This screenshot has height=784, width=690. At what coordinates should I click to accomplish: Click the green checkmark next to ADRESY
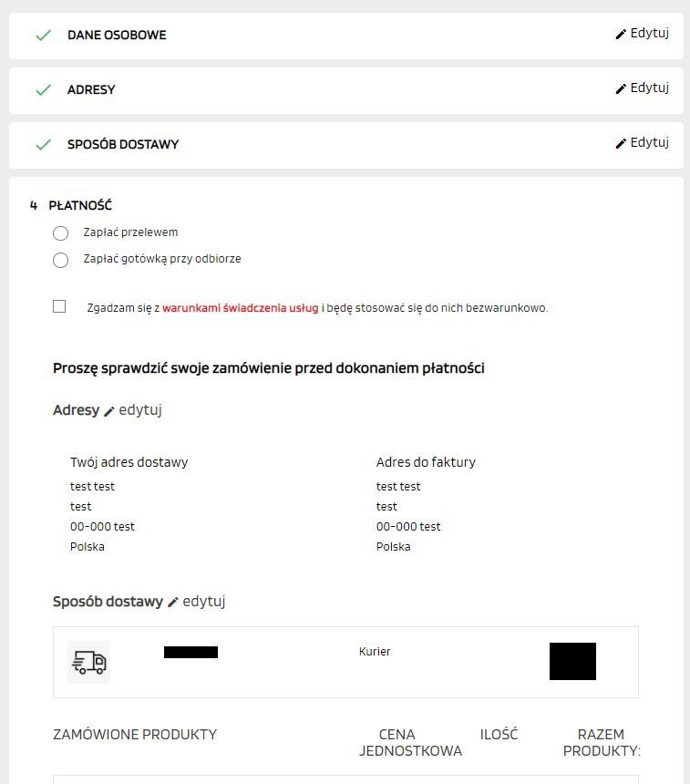[42, 90]
